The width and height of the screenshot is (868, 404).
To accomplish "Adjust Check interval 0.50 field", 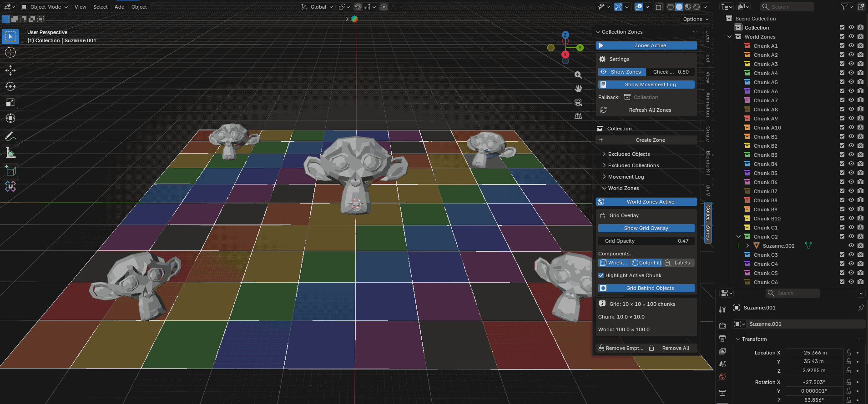I will pos(671,72).
